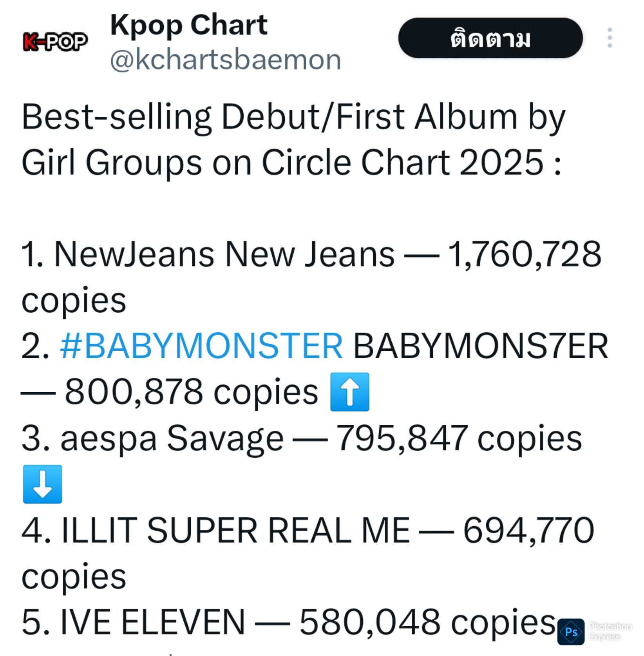Select the Best-selling Debut/First Album headline text
The width and height of the screenshot is (644, 656).
click(x=293, y=117)
